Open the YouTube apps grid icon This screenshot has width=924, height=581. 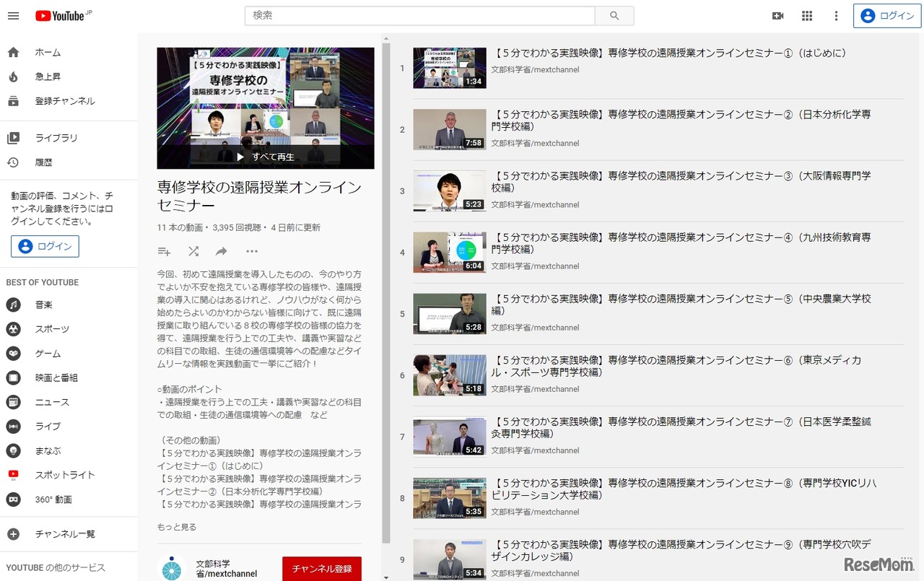[x=806, y=15]
